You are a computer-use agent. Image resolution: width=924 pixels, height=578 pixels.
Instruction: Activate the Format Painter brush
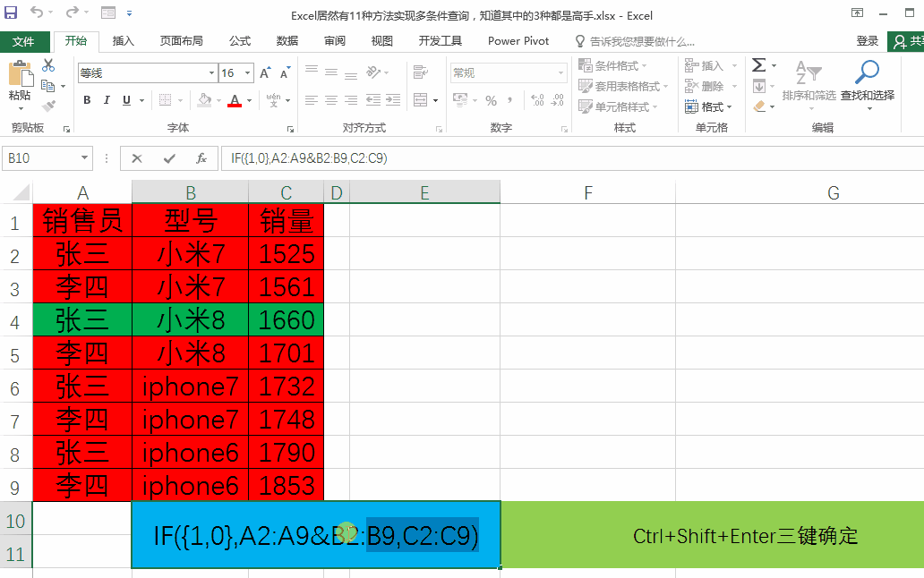pos(48,106)
